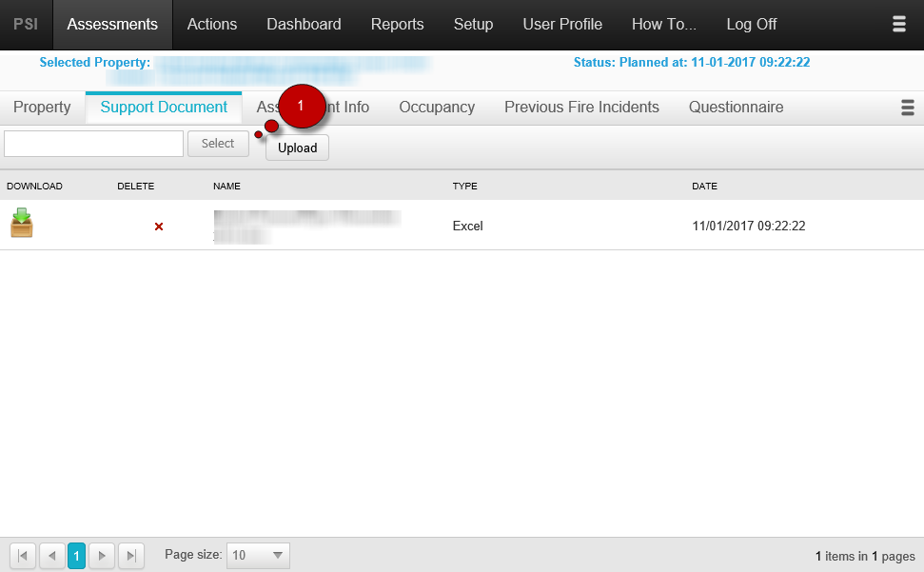Viewport: 924px width, 572px height.
Task: Open the User Profile page
Action: pos(562,24)
